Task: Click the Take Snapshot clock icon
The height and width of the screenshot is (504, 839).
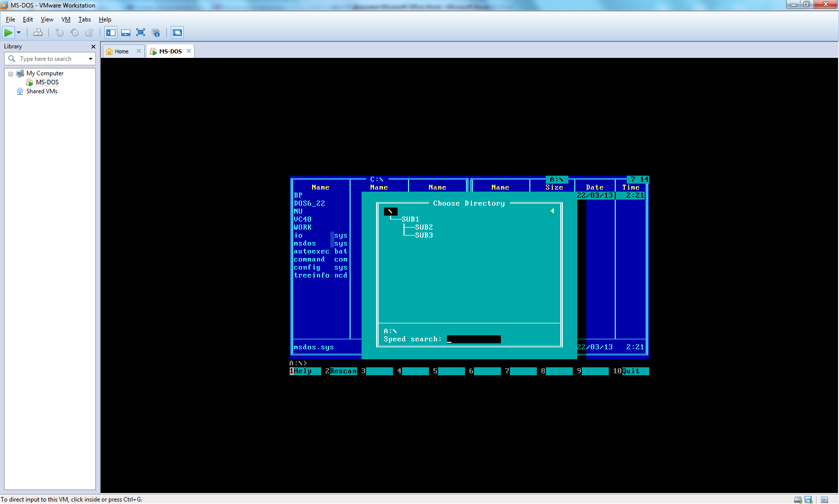Action: [x=59, y=33]
